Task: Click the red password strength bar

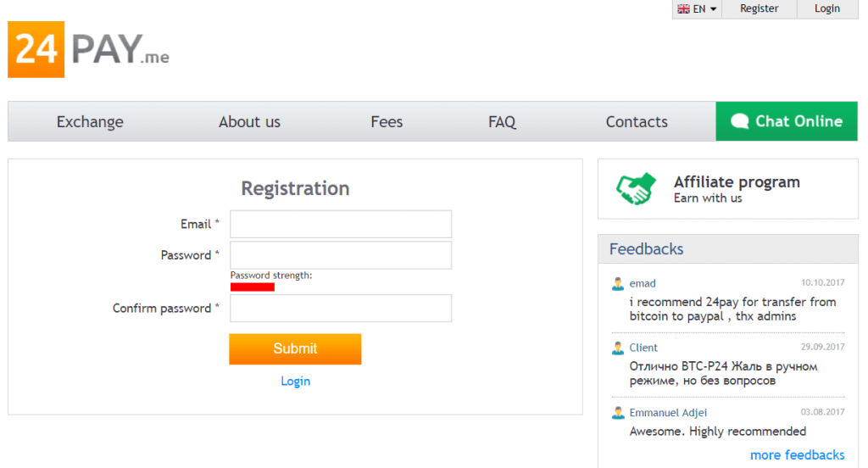Action: [253, 287]
